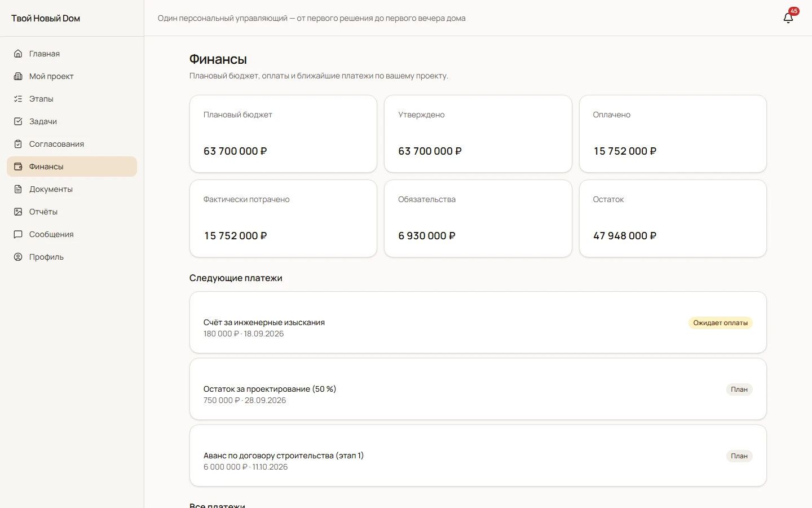Select the Финансы sidebar label

click(46, 167)
